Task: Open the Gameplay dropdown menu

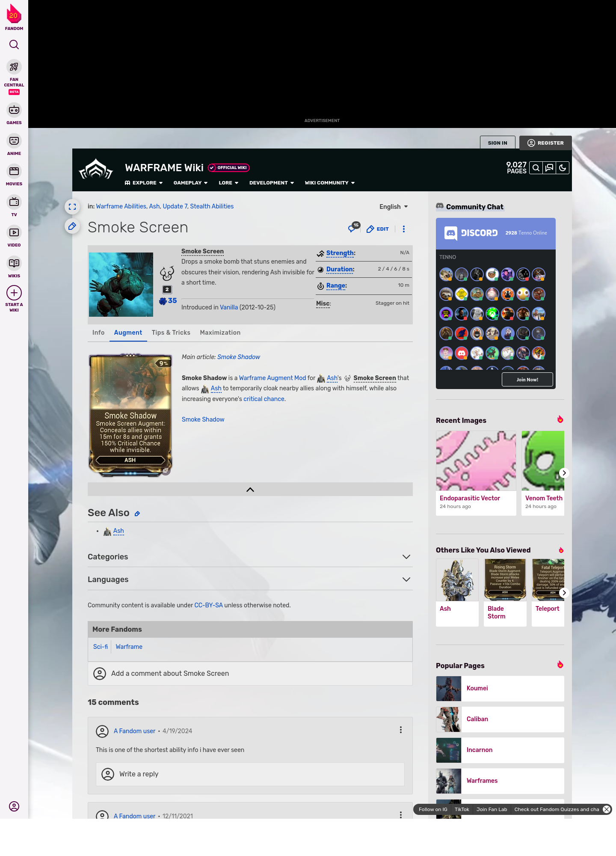Action: (x=190, y=183)
